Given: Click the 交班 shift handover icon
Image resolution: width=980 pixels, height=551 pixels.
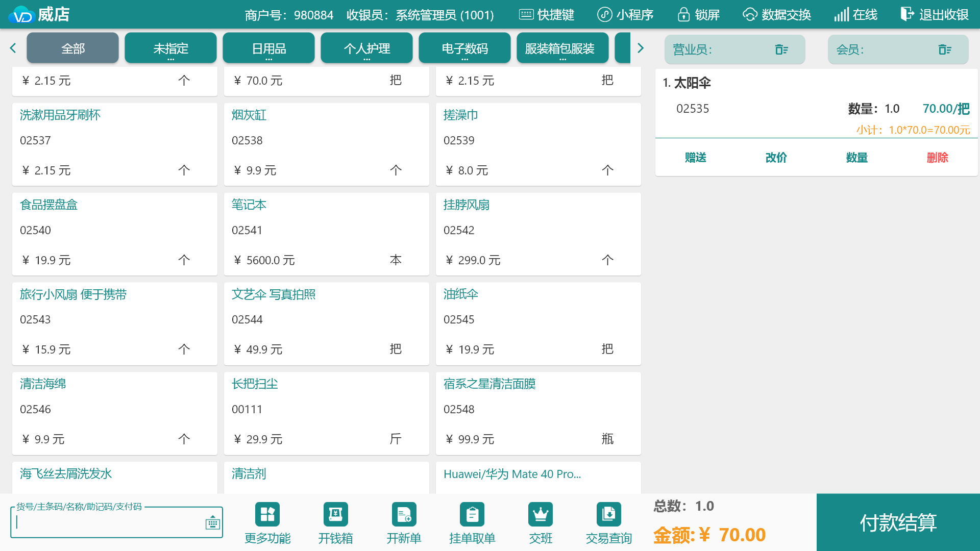Looking at the screenshot, I should [x=541, y=514].
